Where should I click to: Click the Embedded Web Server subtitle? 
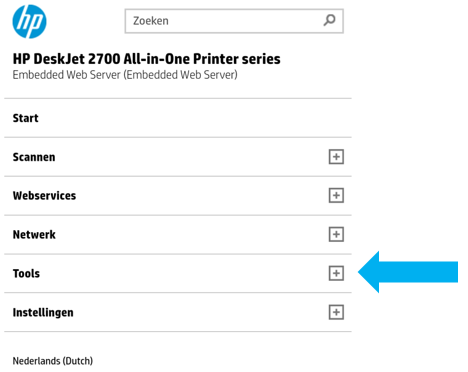(x=125, y=75)
